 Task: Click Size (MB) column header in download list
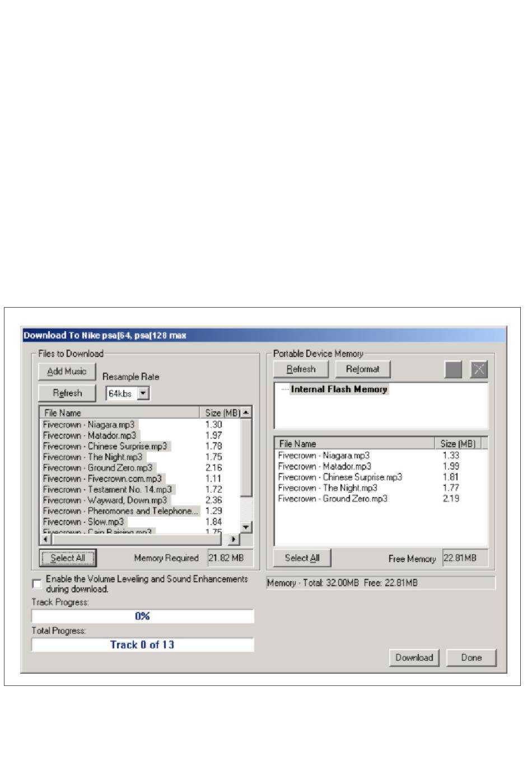(220, 413)
